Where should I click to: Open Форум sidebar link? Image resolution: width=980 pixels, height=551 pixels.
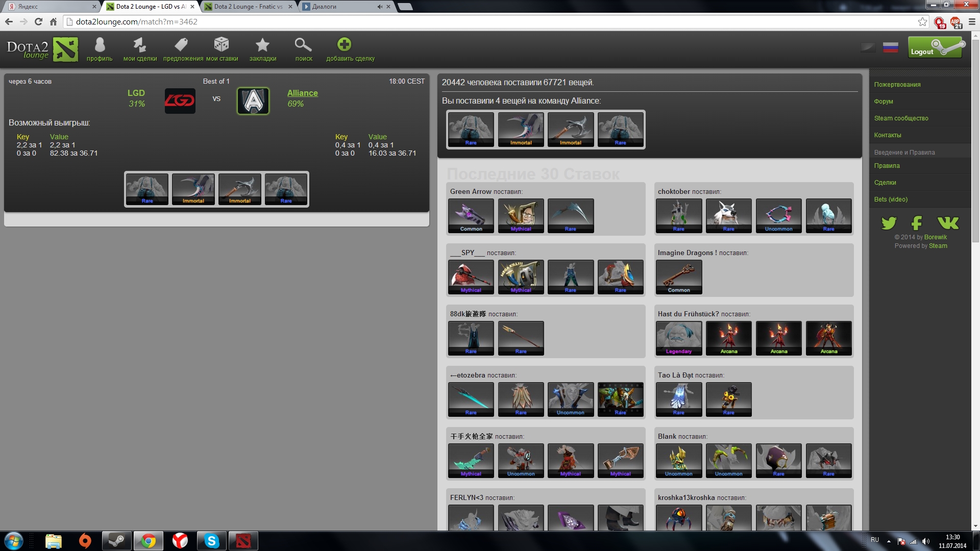pyautogui.click(x=883, y=102)
